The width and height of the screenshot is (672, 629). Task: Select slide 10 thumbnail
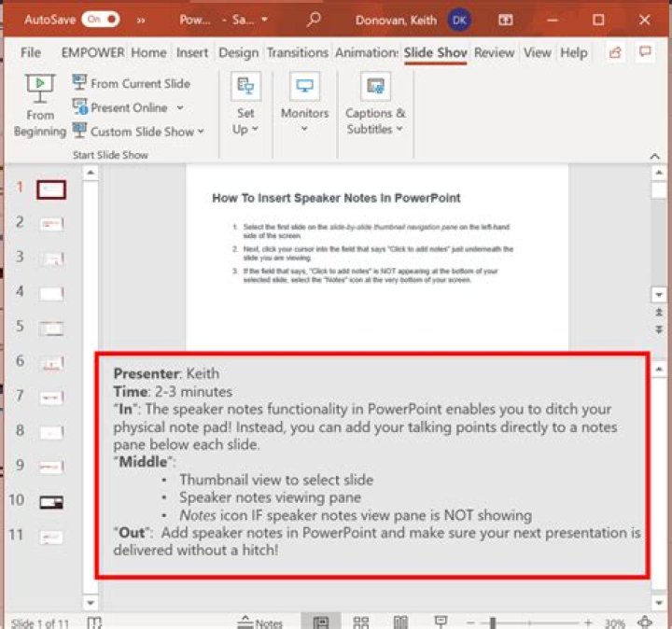coord(51,502)
